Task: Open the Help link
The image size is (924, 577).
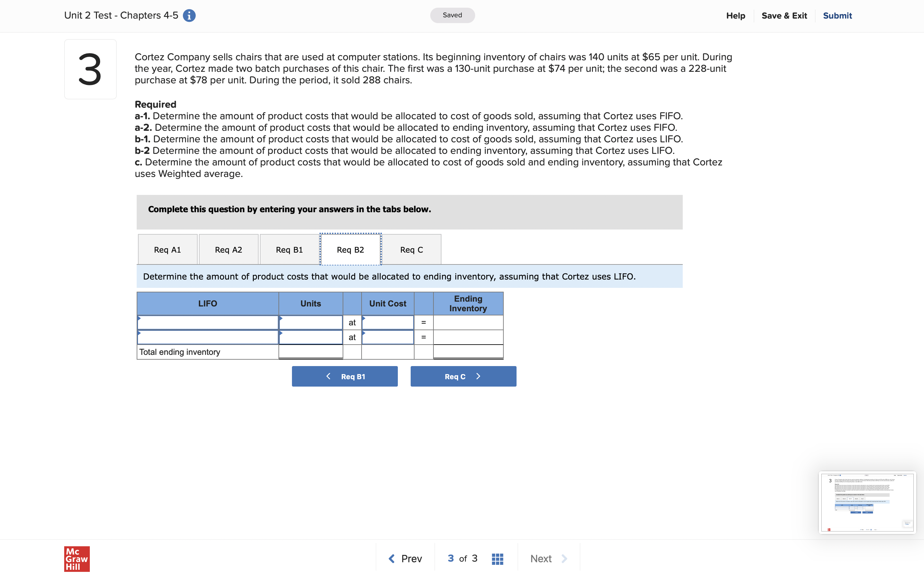Action: click(x=735, y=16)
